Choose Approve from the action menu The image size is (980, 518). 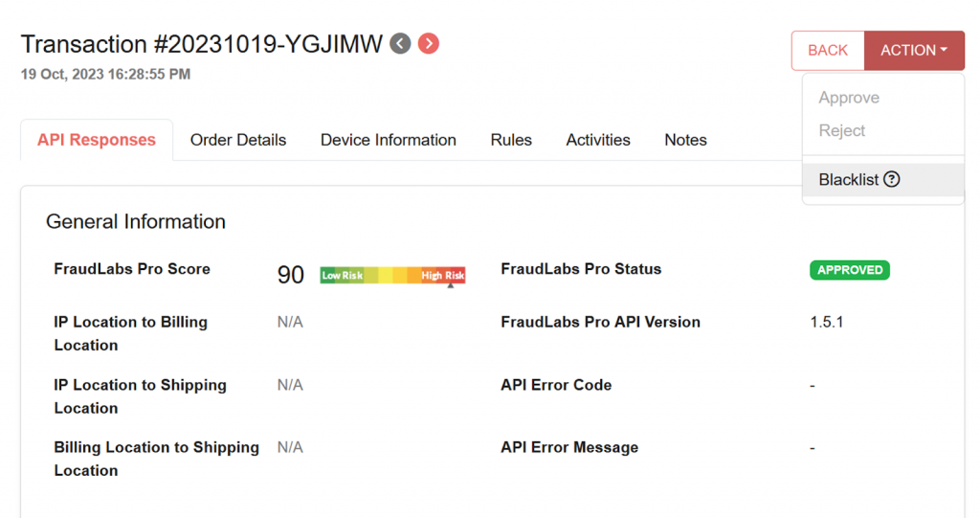pyautogui.click(x=849, y=98)
